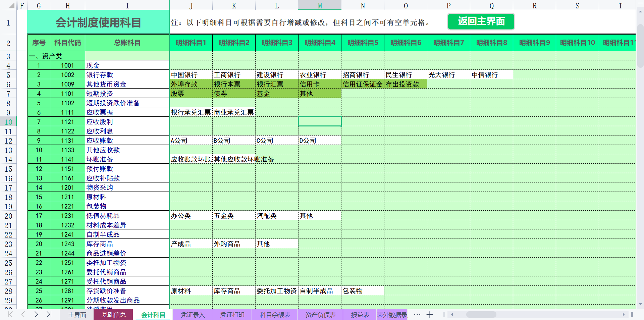Add a new worksheet with the plus icon
Viewport: 644px width, 320px height.
tap(430, 315)
